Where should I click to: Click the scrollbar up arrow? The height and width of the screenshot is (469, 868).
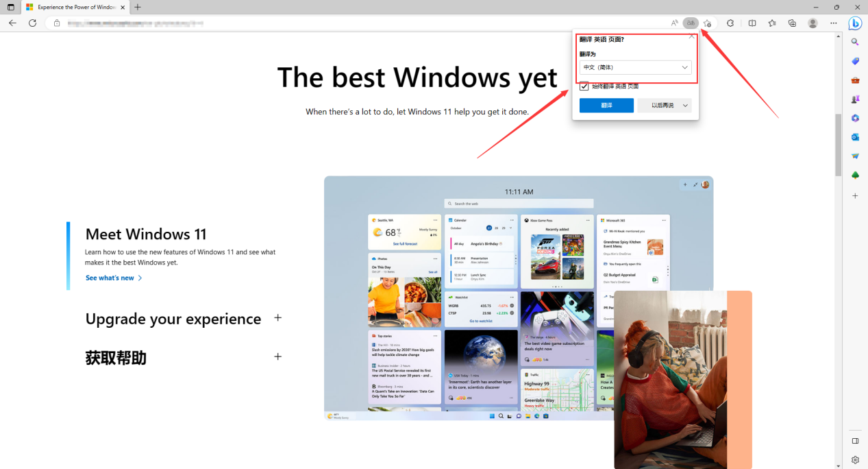coord(838,36)
